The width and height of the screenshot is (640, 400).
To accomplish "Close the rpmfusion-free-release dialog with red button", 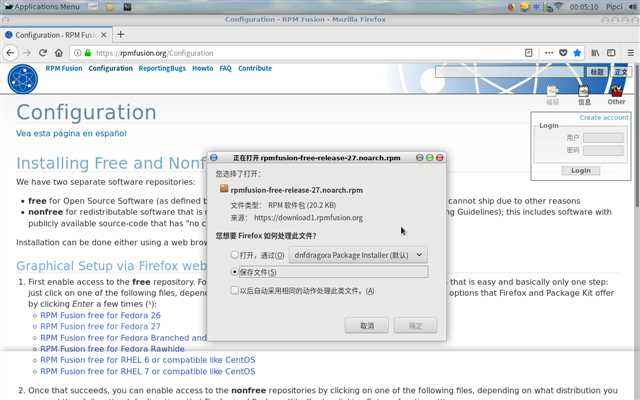I will click(x=440, y=158).
